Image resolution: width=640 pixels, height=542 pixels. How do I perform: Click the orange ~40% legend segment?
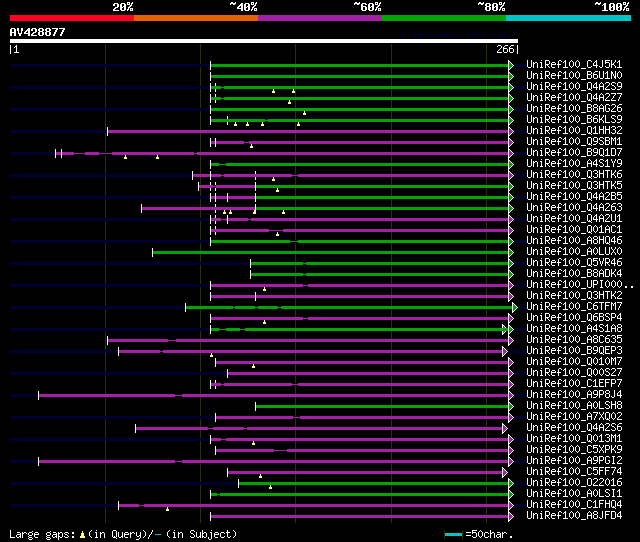196,18
